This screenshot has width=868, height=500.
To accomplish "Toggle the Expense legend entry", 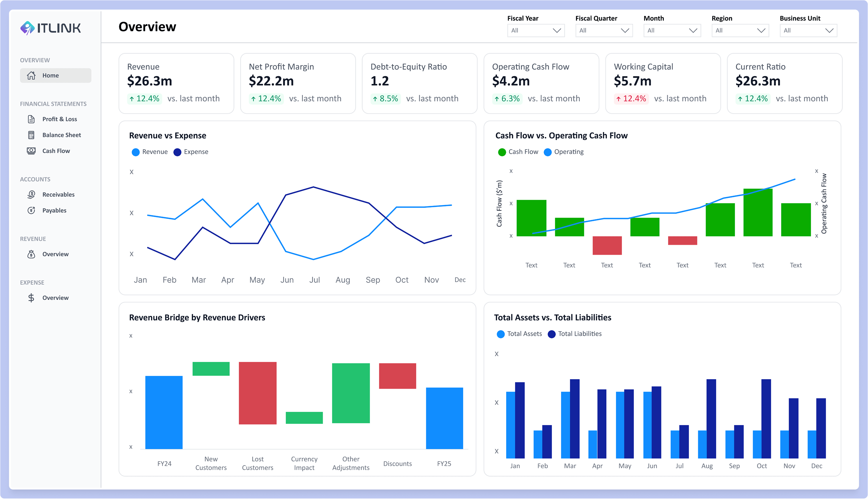I will click(x=191, y=151).
